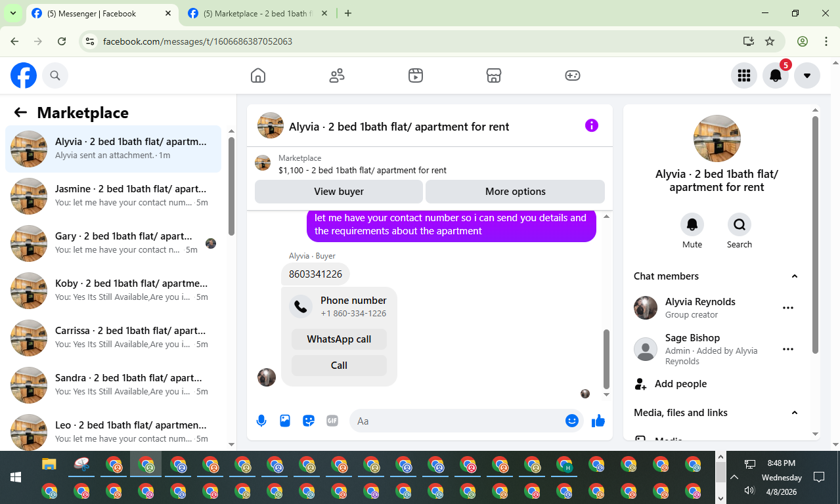Open Koby conversation in the list
This screenshot has height=504, width=840.
coord(113,291)
